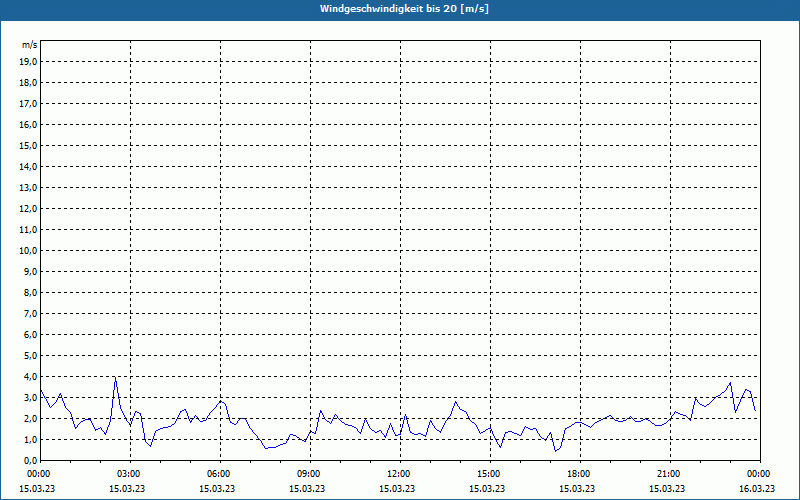Click the 15,0 y-axis label

point(28,145)
